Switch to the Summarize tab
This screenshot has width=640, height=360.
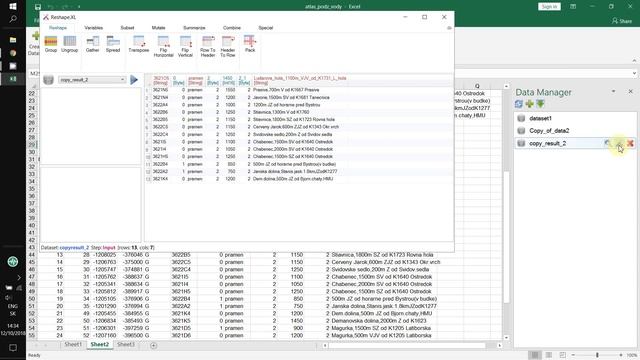(x=194, y=28)
